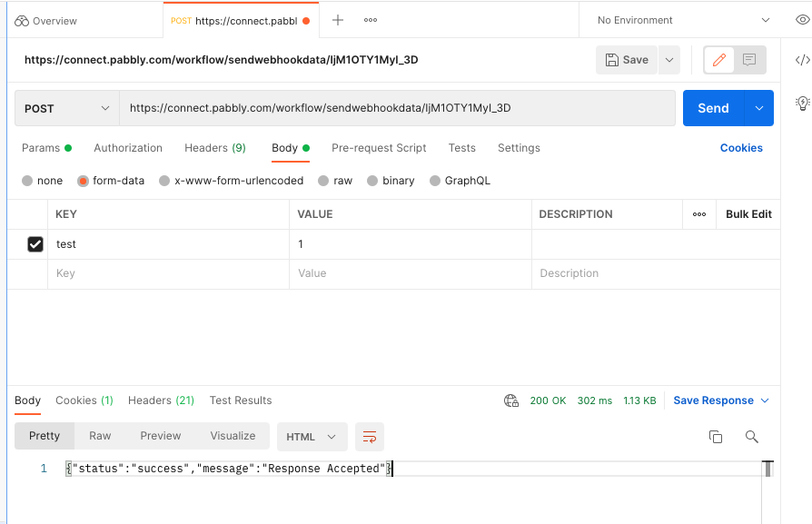Open the Headers (9) request tab

pyautogui.click(x=215, y=148)
